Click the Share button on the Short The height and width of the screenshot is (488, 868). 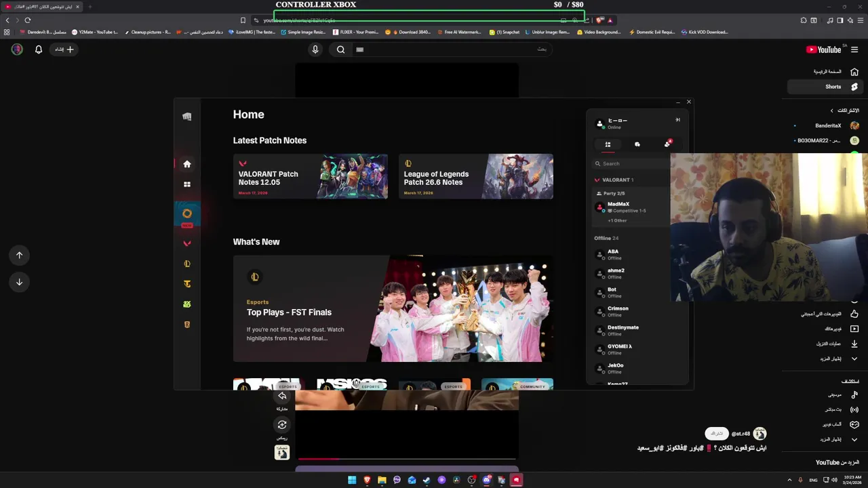coord(282,396)
